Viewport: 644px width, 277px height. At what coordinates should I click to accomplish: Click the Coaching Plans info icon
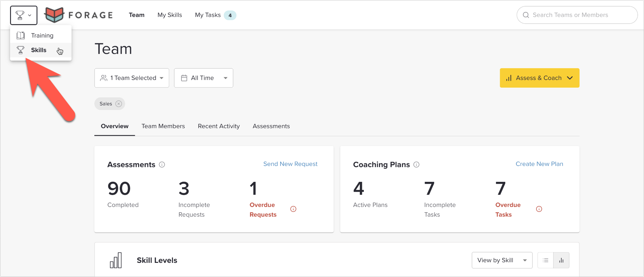[416, 165]
